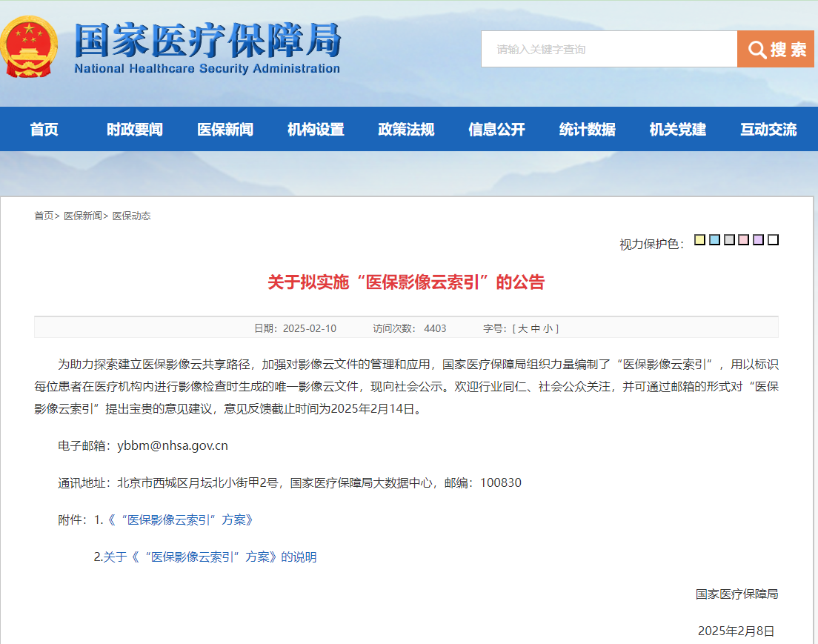The image size is (818, 644).
Task: Click the 视力保护色 label
Action: point(651,245)
